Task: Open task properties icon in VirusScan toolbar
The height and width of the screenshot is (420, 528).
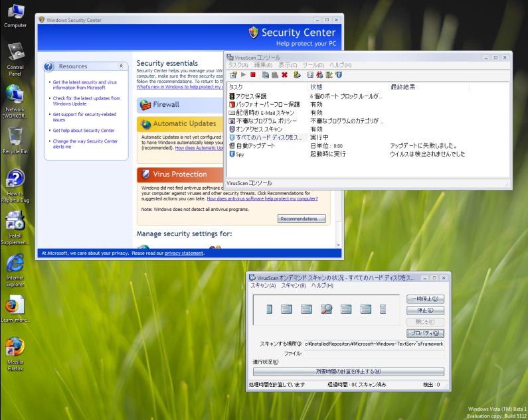Action: [x=233, y=75]
